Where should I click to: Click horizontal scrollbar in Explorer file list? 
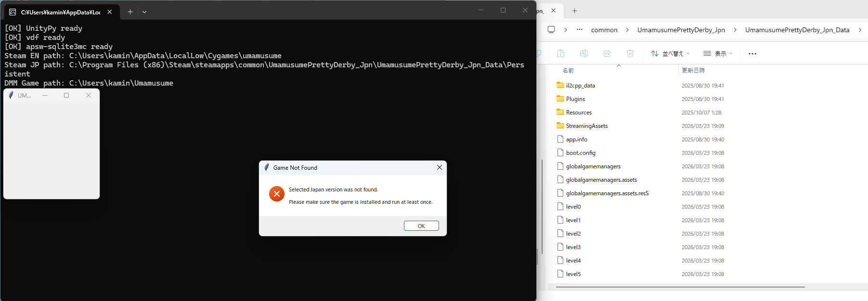tap(680, 287)
